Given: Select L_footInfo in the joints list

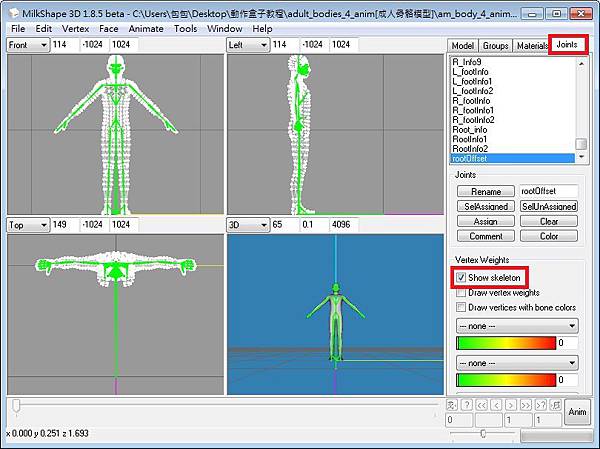Looking at the screenshot, I should click(x=513, y=72).
